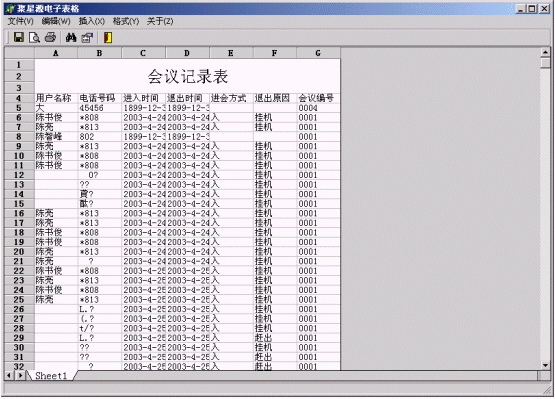Click the Find binoculars icon
555x399 pixels.
pos(71,37)
